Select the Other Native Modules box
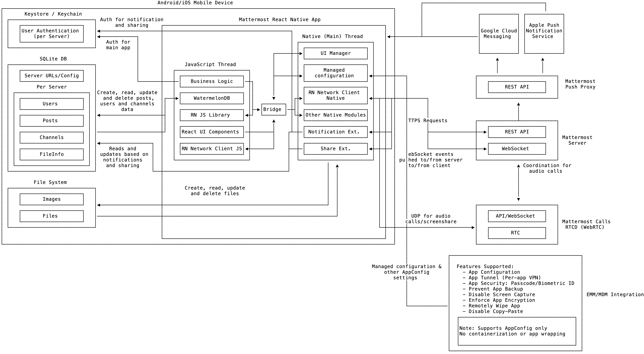644x354 pixels. coord(336,115)
